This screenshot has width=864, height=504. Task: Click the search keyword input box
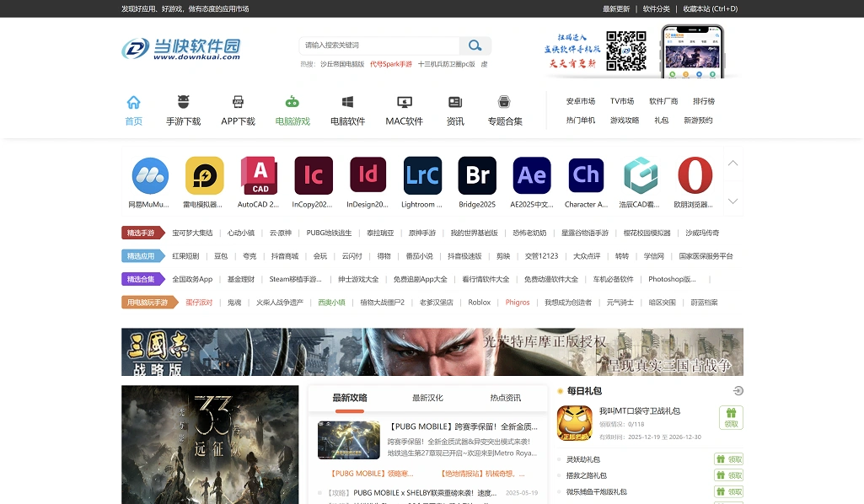[x=379, y=46]
